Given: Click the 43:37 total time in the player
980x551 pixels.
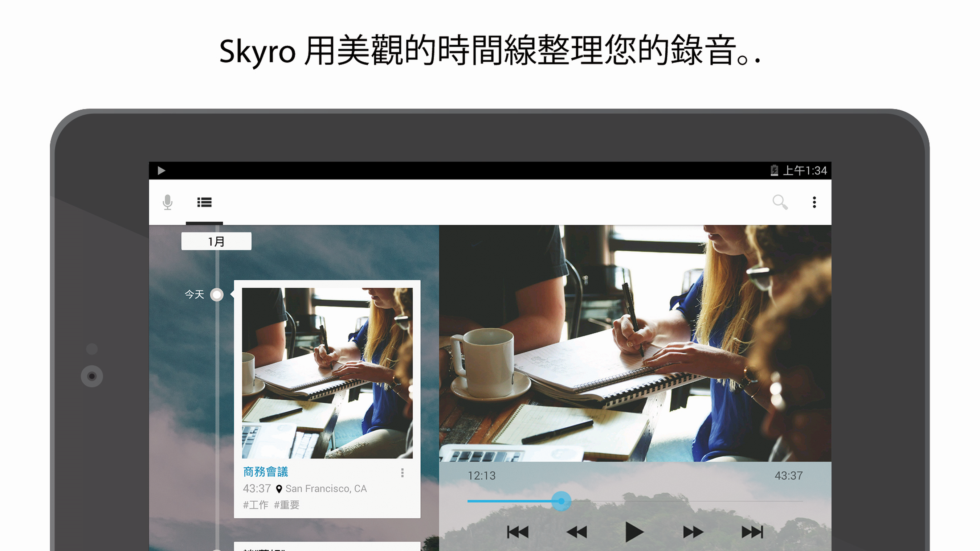Looking at the screenshot, I should (x=789, y=476).
